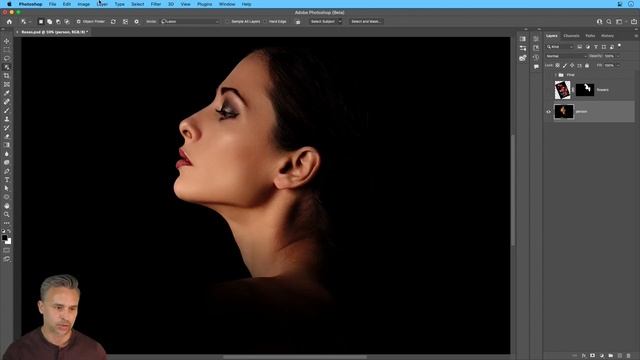The image size is (640, 360).
Task: Select the History Brush tool
Action: pyautogui.click(x=7, y=128)
